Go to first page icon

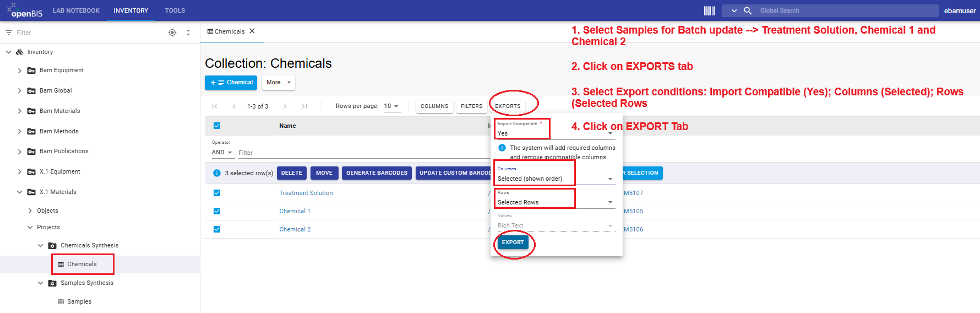point(215,106)
